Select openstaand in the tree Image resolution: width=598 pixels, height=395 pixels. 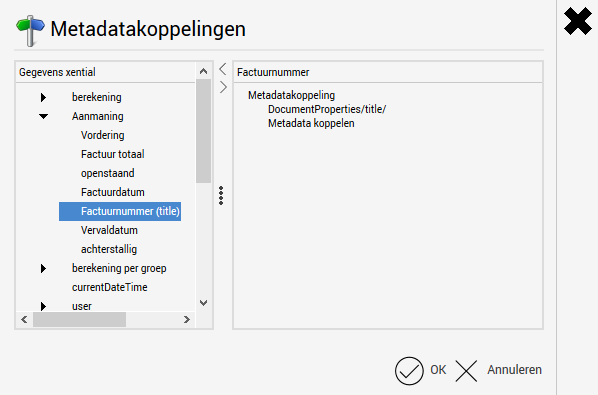pyautogui.click(x=108, y=173)
